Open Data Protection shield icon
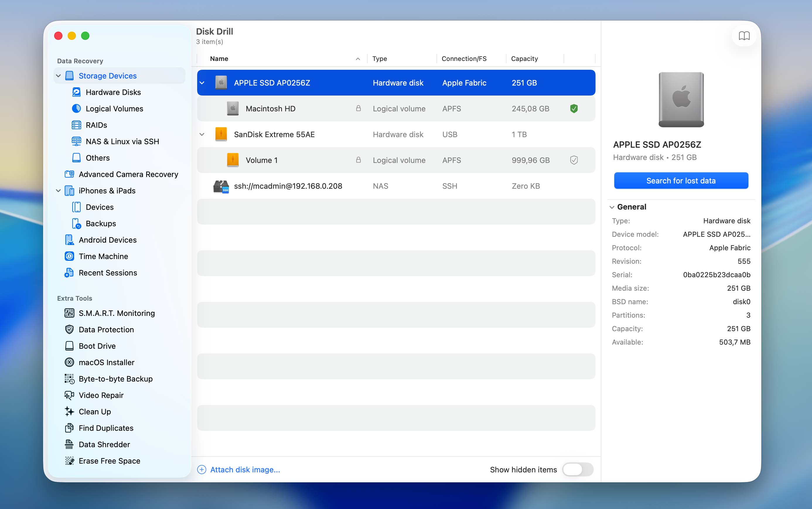 point(69,329)
